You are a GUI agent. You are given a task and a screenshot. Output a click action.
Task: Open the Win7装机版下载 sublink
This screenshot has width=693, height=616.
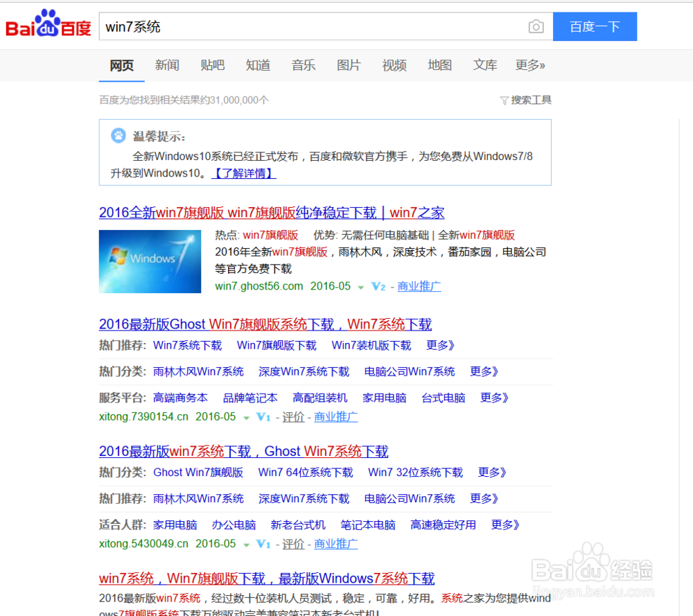click(x=371, y=346)
